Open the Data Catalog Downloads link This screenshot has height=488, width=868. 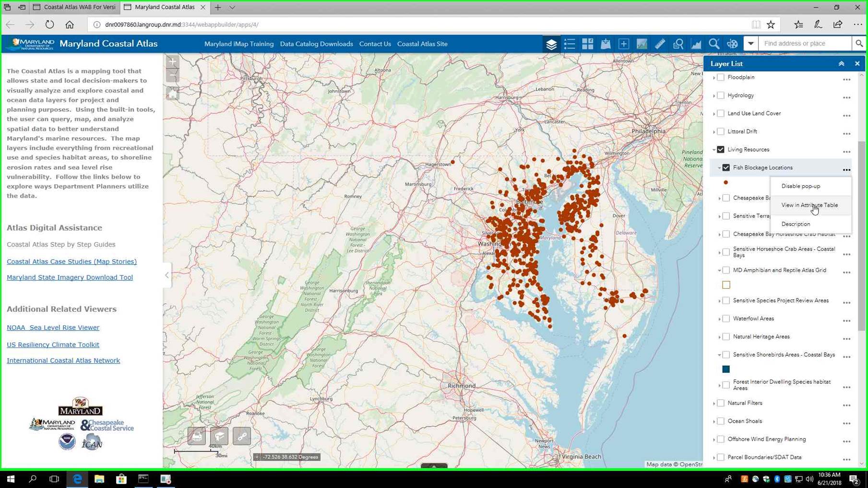pyautogui.click(x=316, y=44)
